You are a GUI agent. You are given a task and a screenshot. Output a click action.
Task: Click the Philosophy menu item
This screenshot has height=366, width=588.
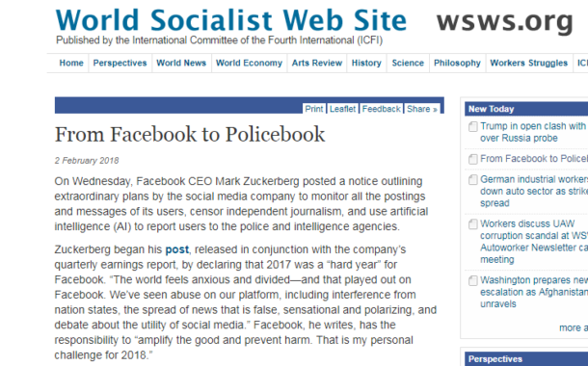click(x=458, y=63)
